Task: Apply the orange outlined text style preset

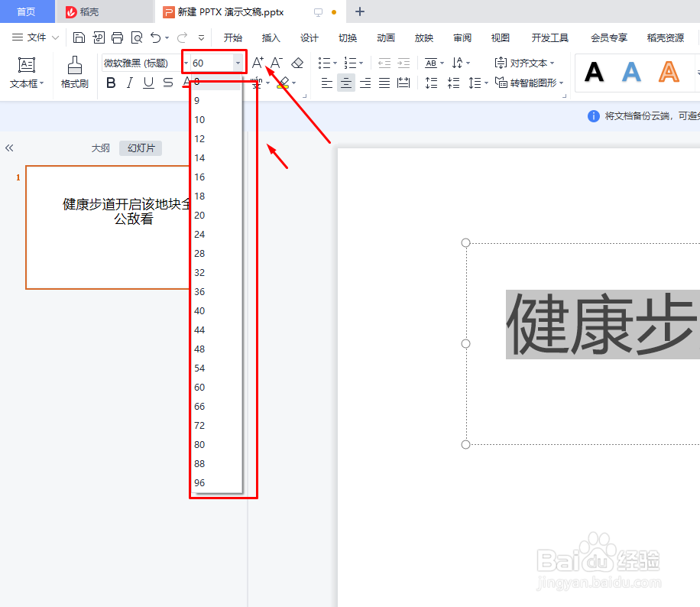Action: pyautogui.click(x=669, y=72)
